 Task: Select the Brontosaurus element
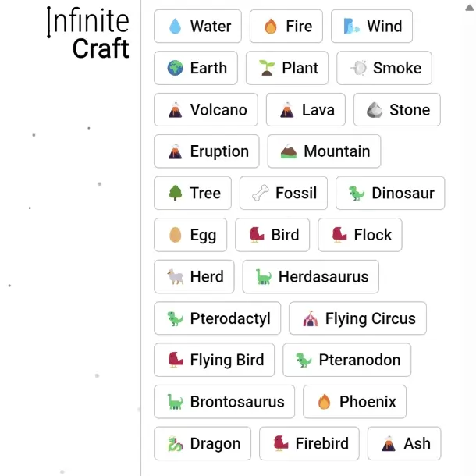(224, 402)
